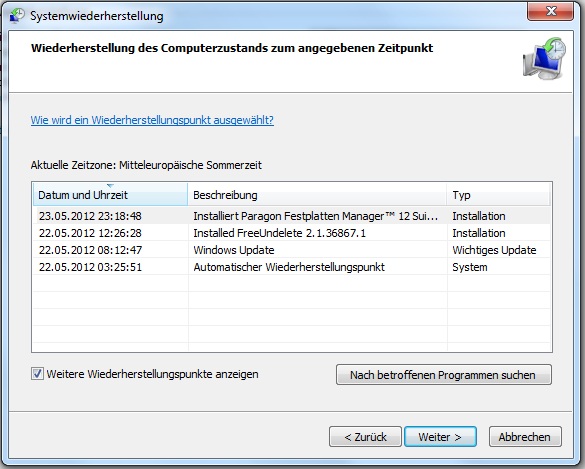The height and width of the screenshot is (469, 585).
Task: Click the '< Zurück' button
Action: [365, 437]
